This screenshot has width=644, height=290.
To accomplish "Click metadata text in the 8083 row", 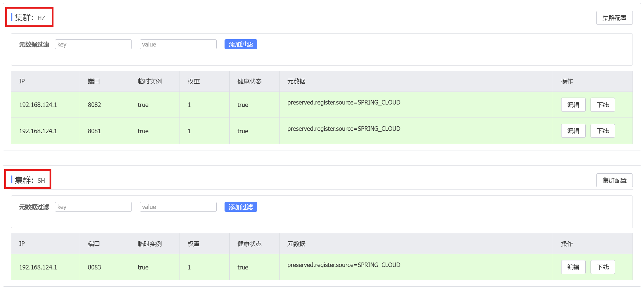I will [344, 265].
